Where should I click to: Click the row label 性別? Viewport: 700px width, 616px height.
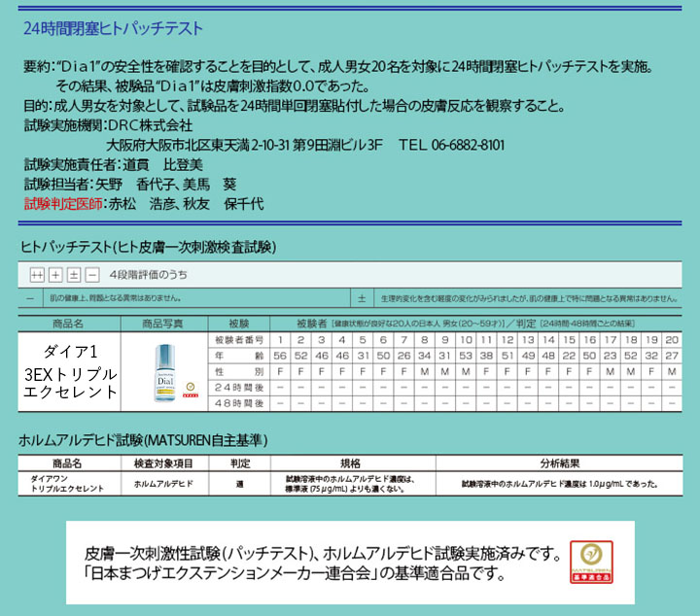[x=239, y=371]
